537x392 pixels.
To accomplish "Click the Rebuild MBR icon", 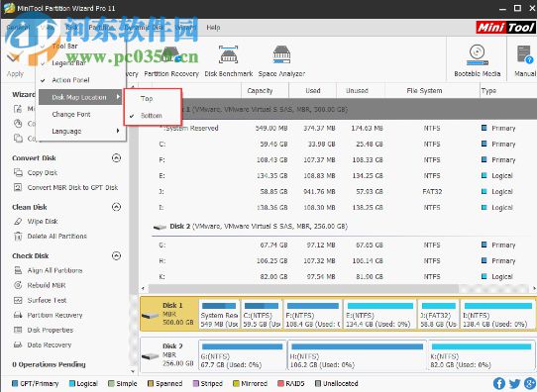I will coord(18,285).
